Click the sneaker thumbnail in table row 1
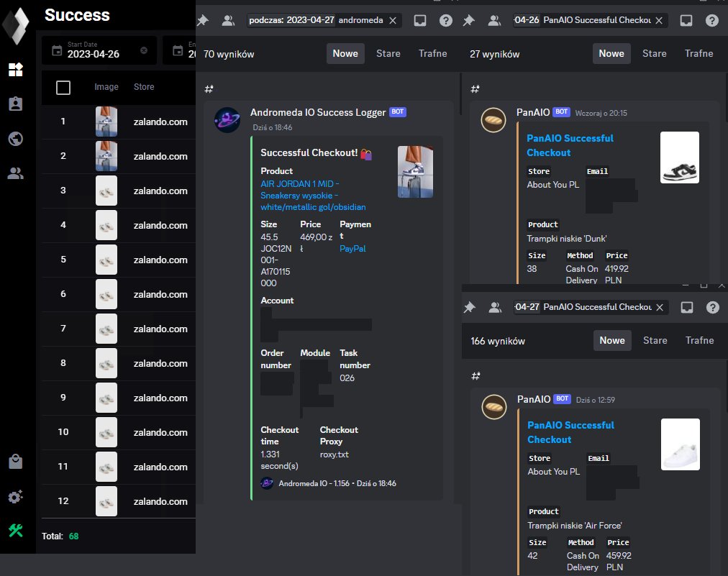This screenshot has height=576, width=728. click(x=106, y=122)
